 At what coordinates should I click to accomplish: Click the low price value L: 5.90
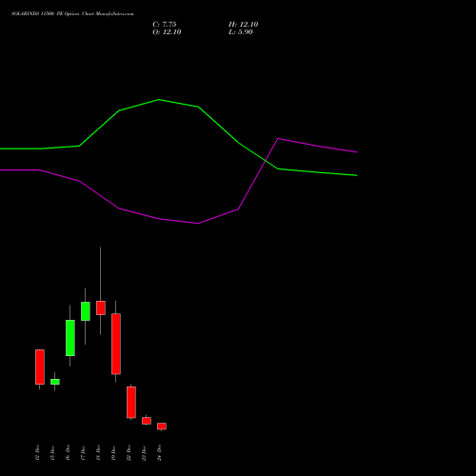[241, 32]
